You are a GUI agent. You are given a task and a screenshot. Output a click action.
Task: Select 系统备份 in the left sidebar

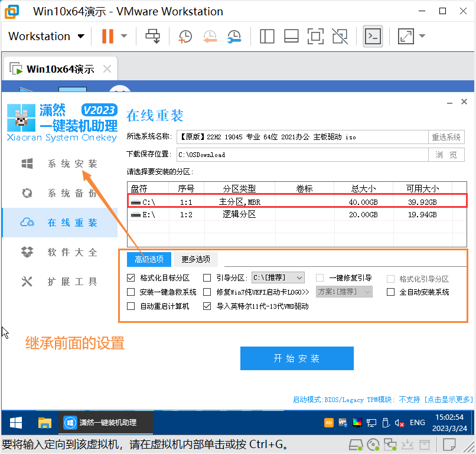(71, 193)
